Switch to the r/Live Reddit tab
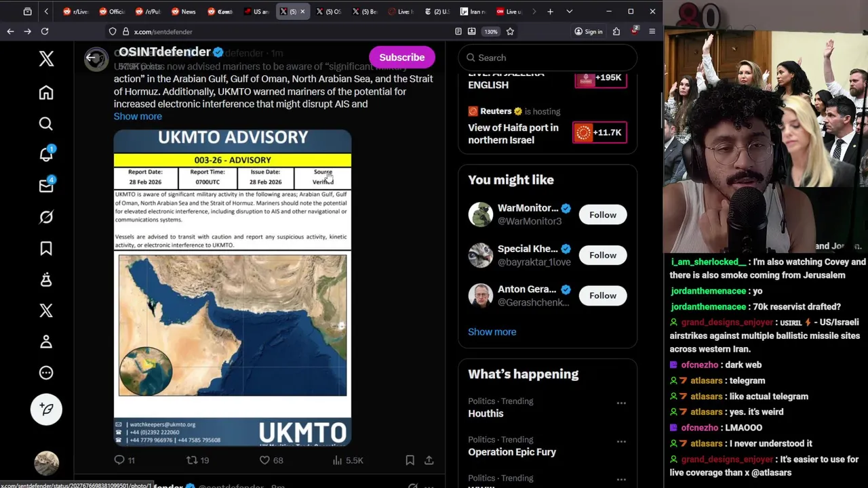Screen dimensions: 868x488 [x=75, y=12]
